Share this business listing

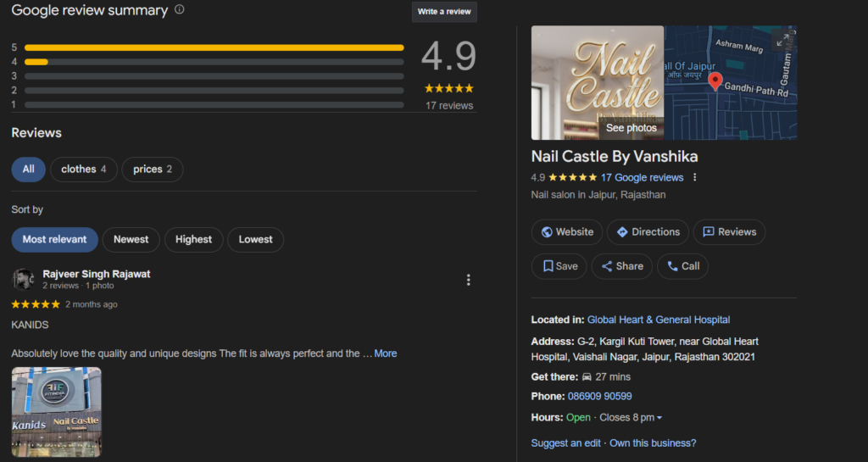click(x=622, y=266)
